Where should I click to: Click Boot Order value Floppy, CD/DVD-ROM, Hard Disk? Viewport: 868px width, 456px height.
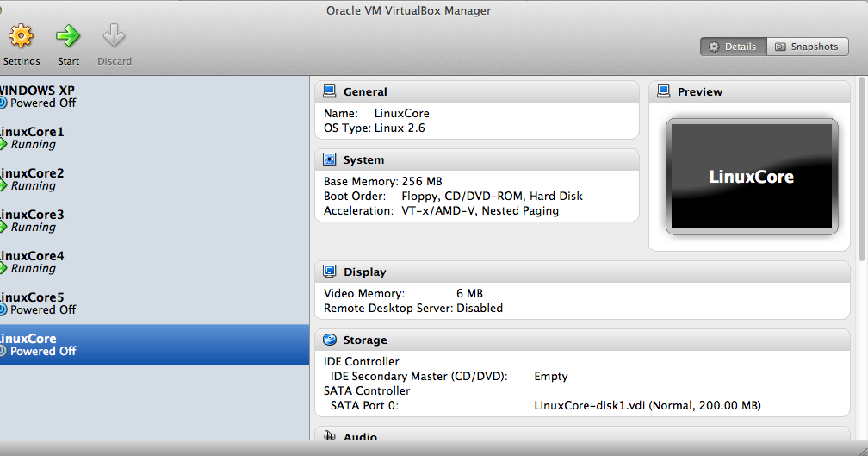(493, 197)
